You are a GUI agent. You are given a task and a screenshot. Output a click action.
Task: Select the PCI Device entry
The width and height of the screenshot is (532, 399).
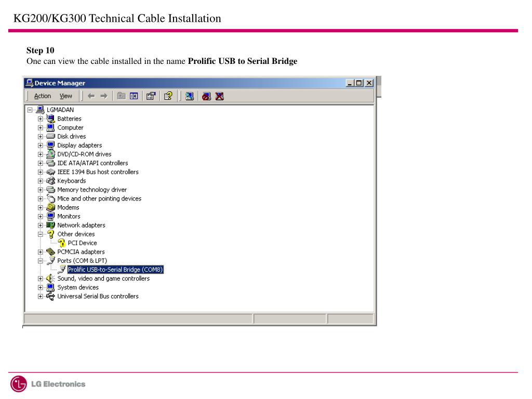coord(83,243)
